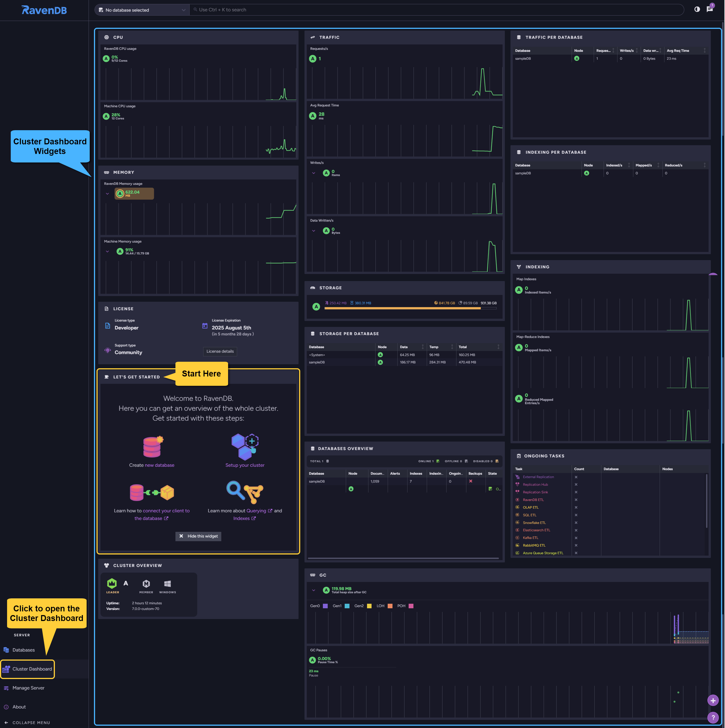
Task: Open the help question mark button
Action: [713, 718]
